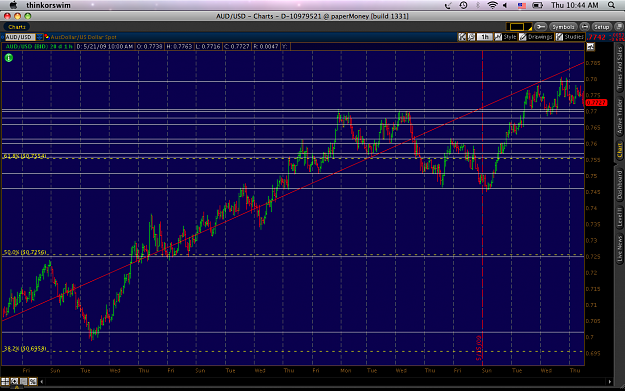Click the Time Machine clock icon in menu bar
The width and height of the screenshot is (625, 391).
pyautogui.click(x=463, y=5)
